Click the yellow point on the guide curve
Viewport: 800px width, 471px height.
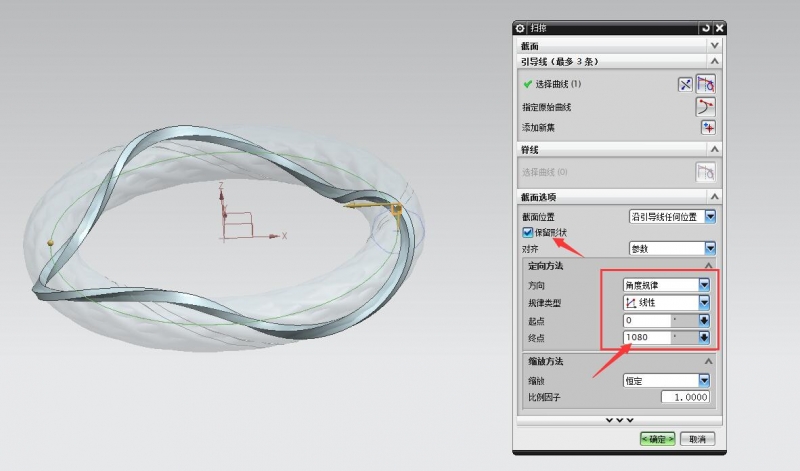pyautogui.click(x=51, y=243)
